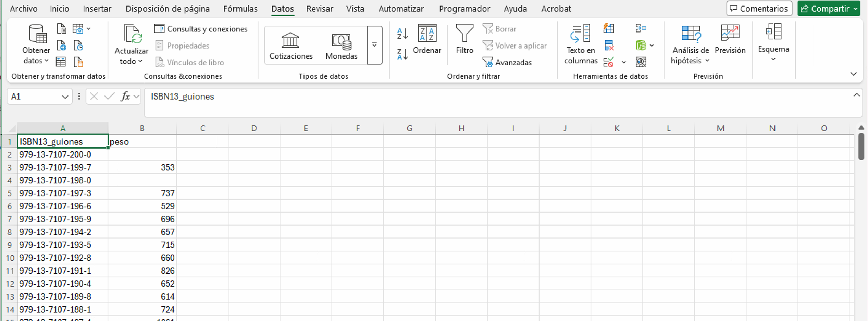The width and height of the screenshot is (868, 321).
Task: Open Obtener datos database icon
Action: [x=37, y=34]
